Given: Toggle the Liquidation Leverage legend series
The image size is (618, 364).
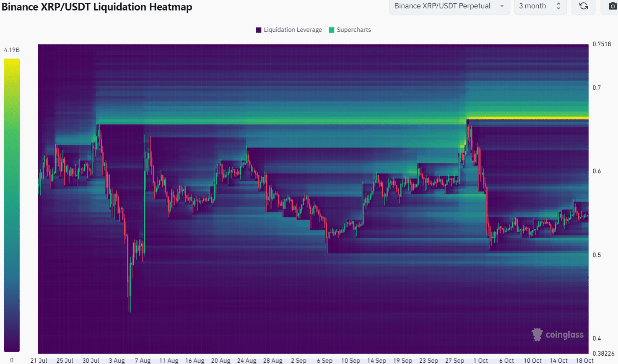Looking at the screenshot, I should point(289,30).
